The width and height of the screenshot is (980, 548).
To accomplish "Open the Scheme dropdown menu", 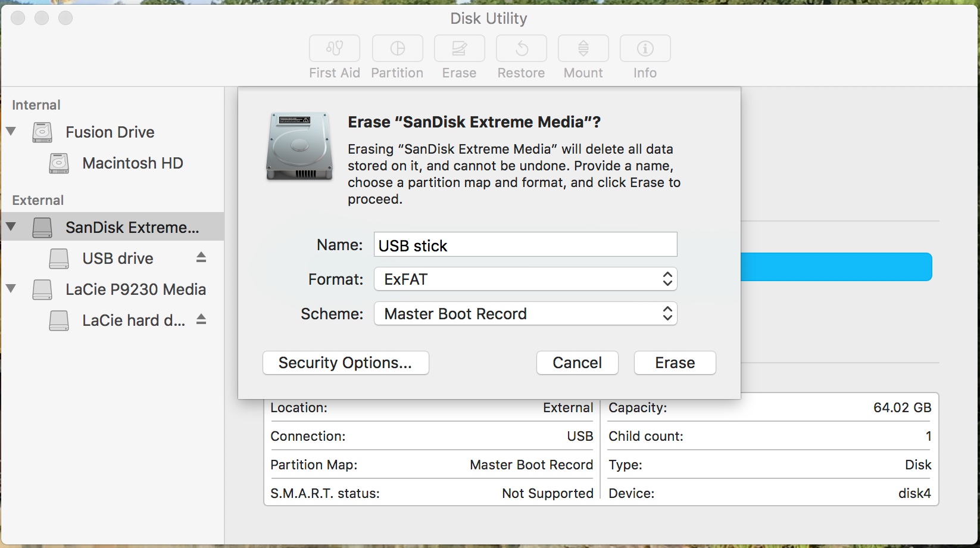I will click(525, 313).
